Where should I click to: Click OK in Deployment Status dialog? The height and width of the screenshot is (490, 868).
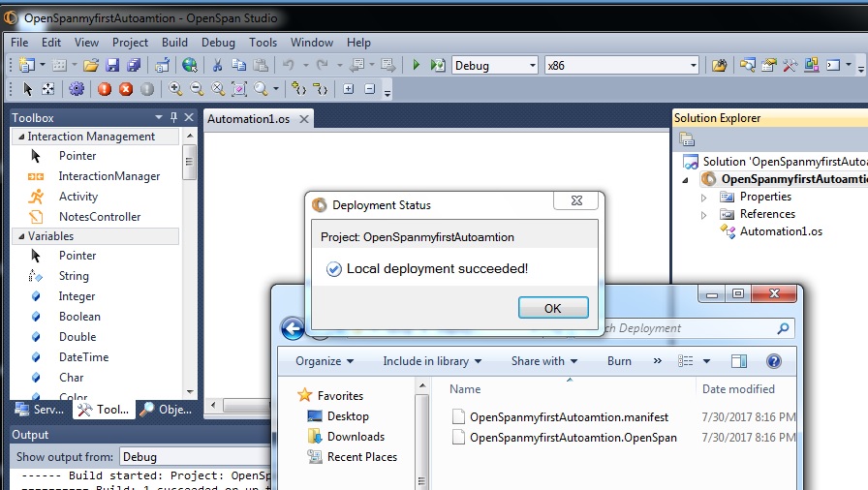[553, 308]
